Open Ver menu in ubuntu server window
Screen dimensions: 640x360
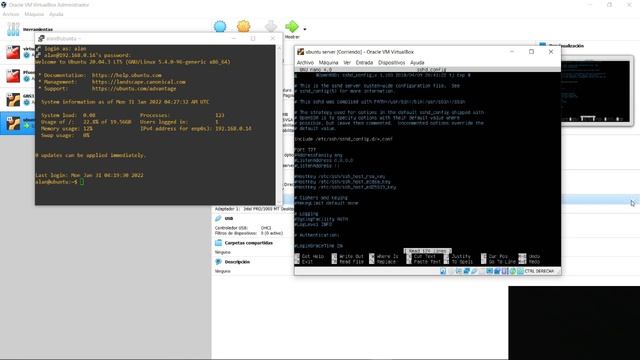tap(347, 62)
